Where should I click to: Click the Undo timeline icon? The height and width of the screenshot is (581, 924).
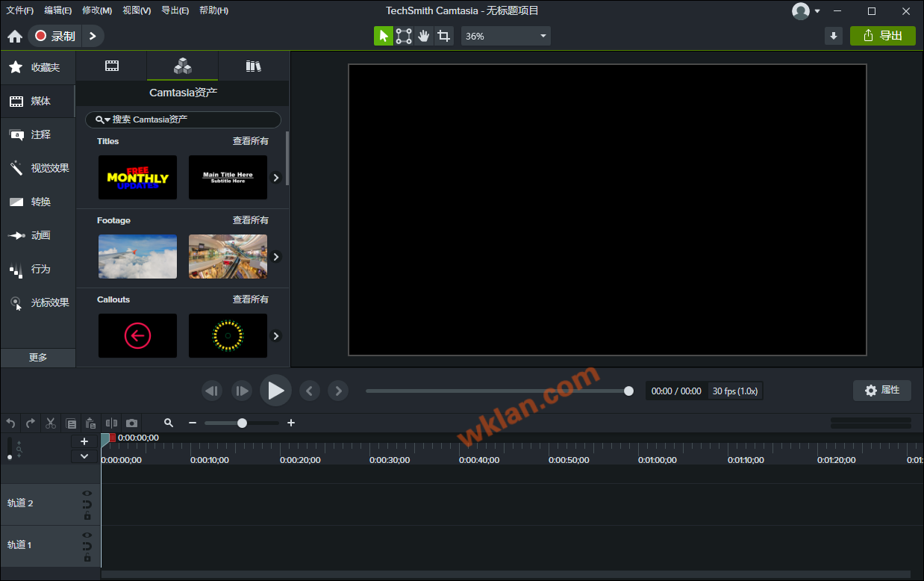point(10,423)
